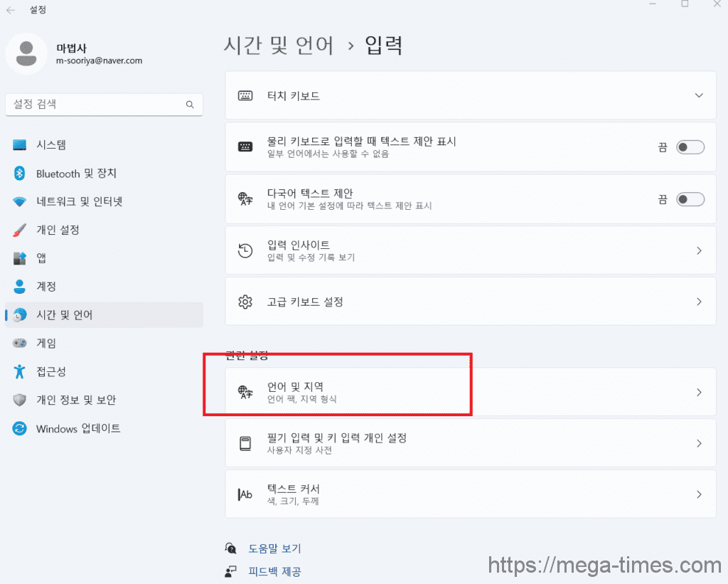Image resolution: width=728 pixels, height=584 pixels.
Task: Open 필기 입력 및 키 입력 개인 설정 chevron
Action: [699, 443]
